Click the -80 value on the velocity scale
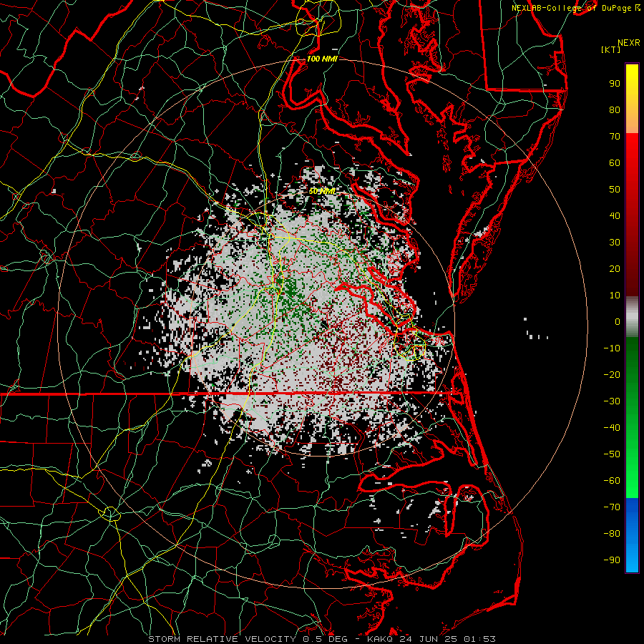The width and height of the screenshot is (644, 644). click(x=612, y=534)
